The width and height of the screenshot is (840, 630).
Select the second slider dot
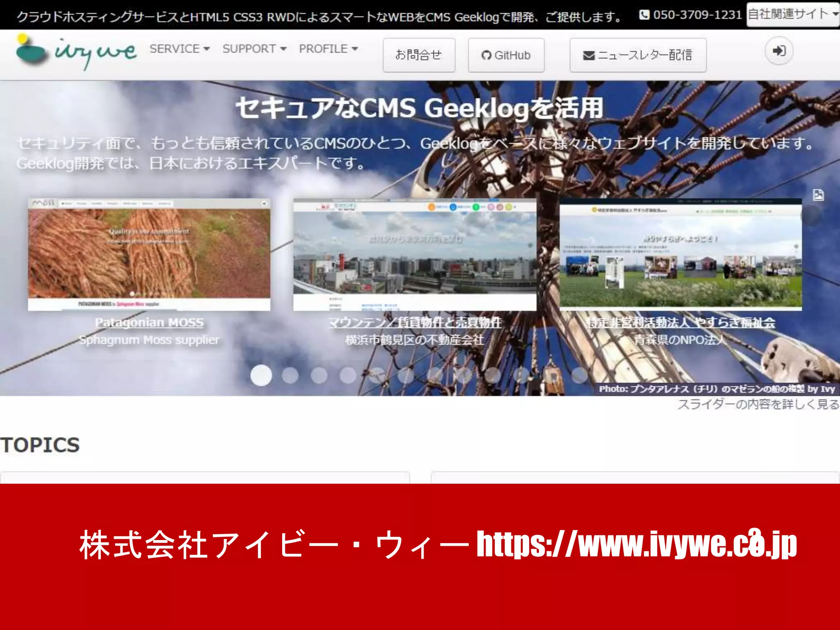tap(290, 375)
